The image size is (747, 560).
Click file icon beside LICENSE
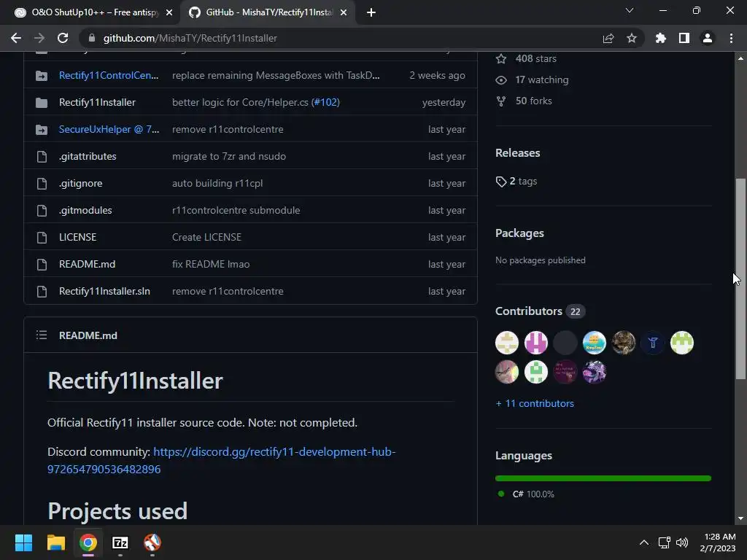click(42, 238)
